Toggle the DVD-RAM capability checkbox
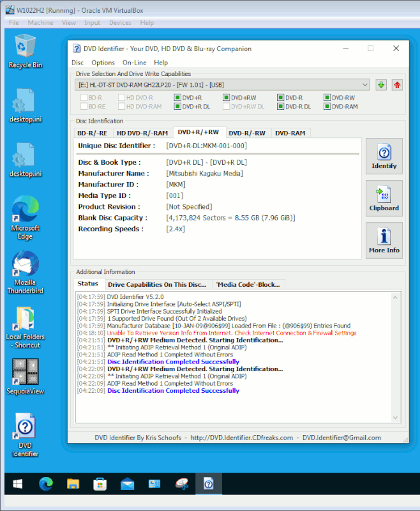This screenshot has height=511, width=420. coord(327,106)
